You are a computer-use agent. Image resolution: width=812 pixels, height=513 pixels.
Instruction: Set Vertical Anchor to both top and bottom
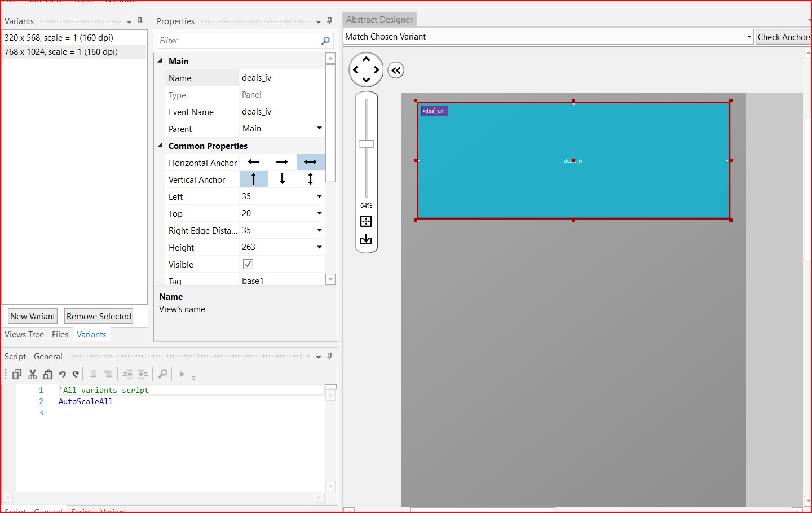(x=311, y=179)
